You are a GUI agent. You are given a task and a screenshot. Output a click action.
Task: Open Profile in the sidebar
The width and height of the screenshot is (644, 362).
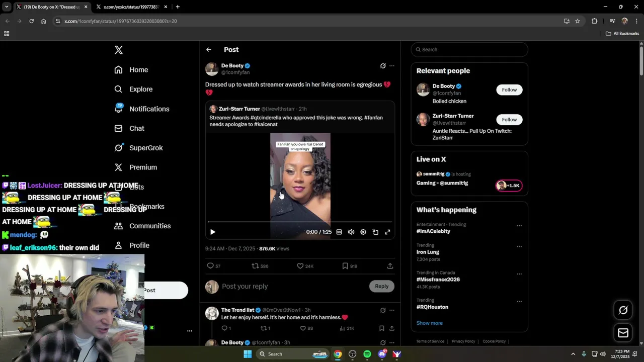pos(132,245)
